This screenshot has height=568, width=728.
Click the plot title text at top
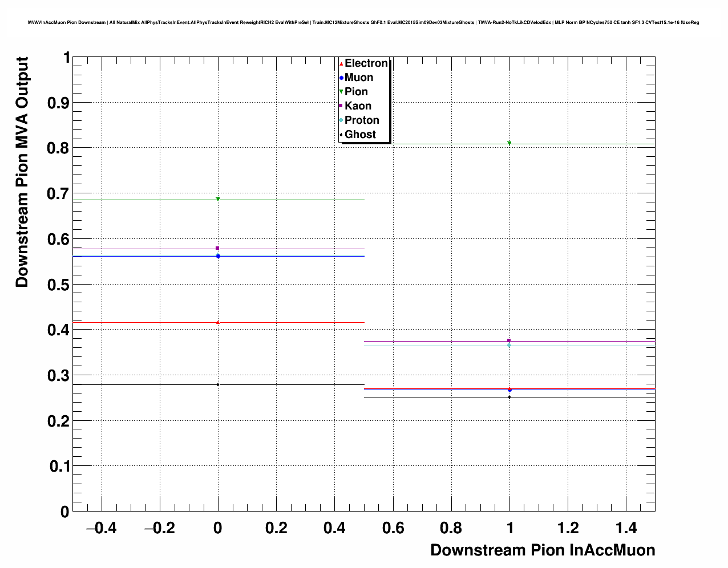(x=363, y=23)
